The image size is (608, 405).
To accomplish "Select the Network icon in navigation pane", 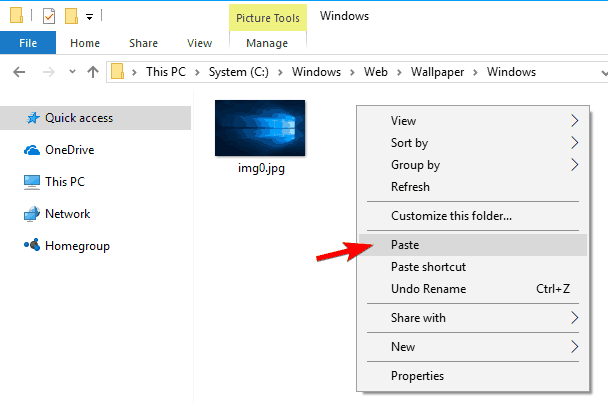I will coord(32,214).
